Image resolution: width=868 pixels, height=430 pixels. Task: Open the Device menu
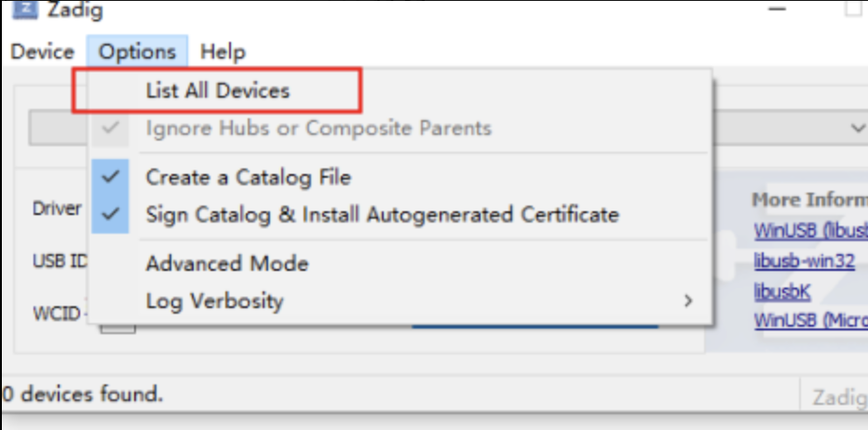[x=43, y=52]
